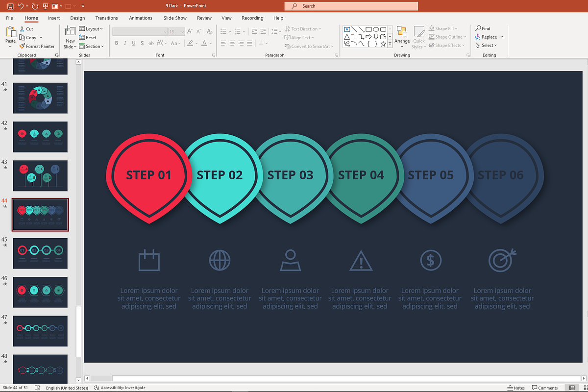
Task: Apply the font color
Action: point(204,43)
